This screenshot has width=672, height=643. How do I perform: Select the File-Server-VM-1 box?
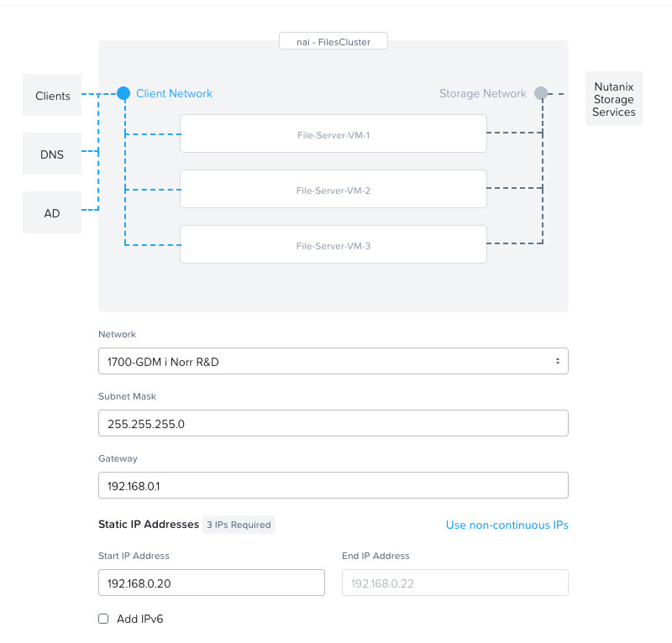(x=333, y=134)
